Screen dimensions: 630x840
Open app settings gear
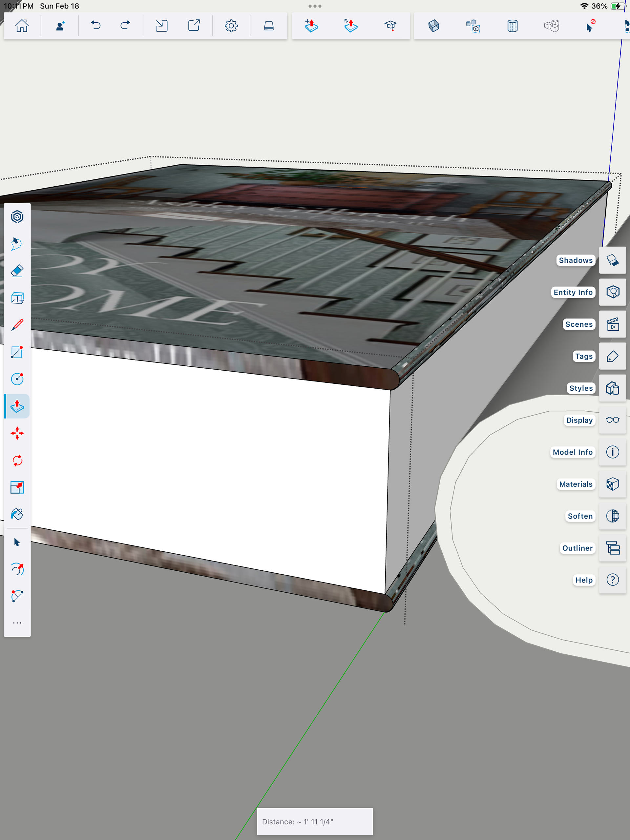231,26
